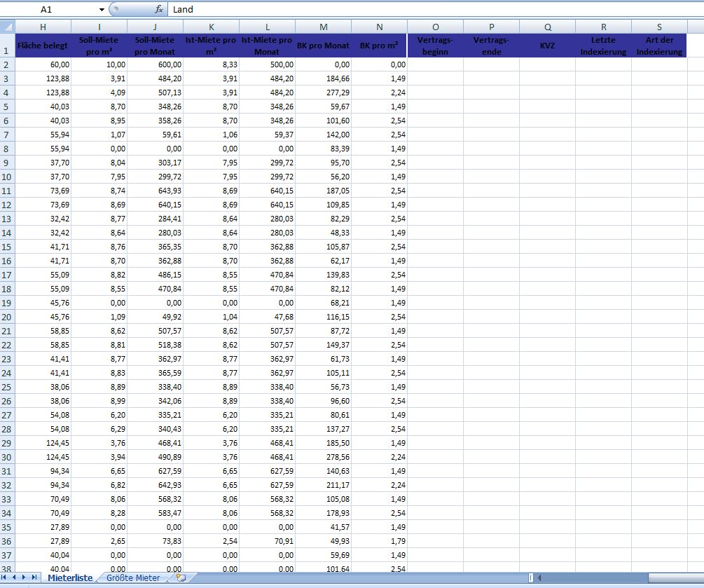Click horizontal scrollbar left arrow
704x588 pixels.
(539, 577)
